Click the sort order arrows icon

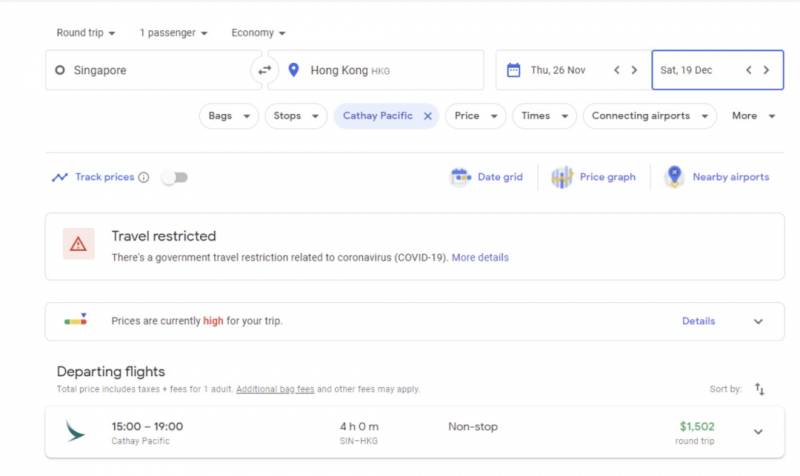pos(760,389)
